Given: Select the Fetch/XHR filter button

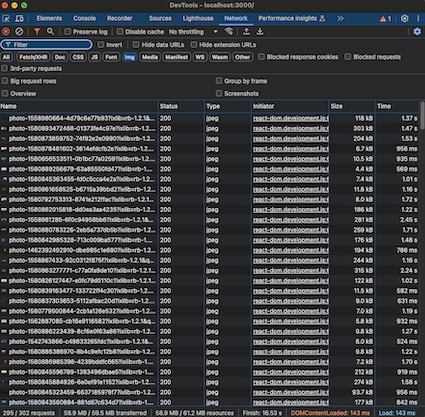Looking at the screenshot, I should tap(33, 57).
